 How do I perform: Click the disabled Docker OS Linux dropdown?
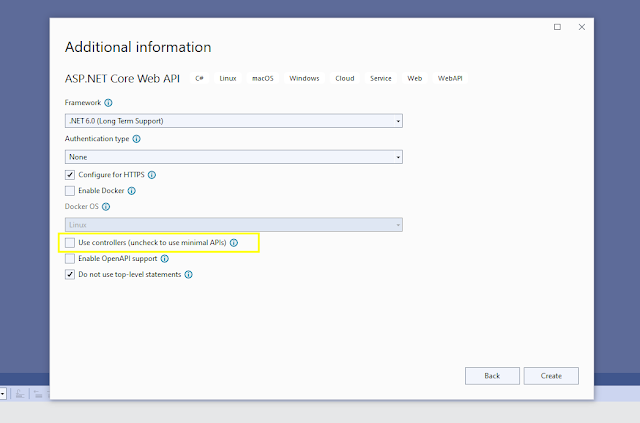[233, 225]
